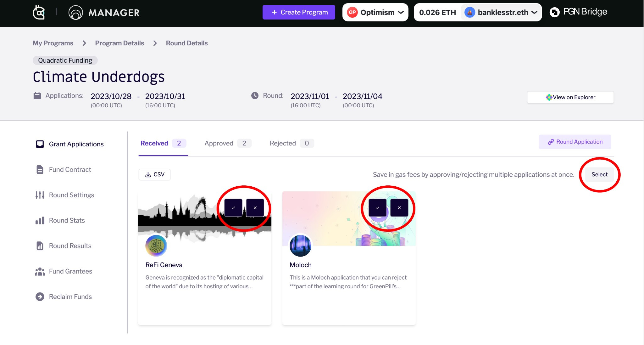Click the Quadratic Funding badge
The image size is (644, 345).
(65, 60)
